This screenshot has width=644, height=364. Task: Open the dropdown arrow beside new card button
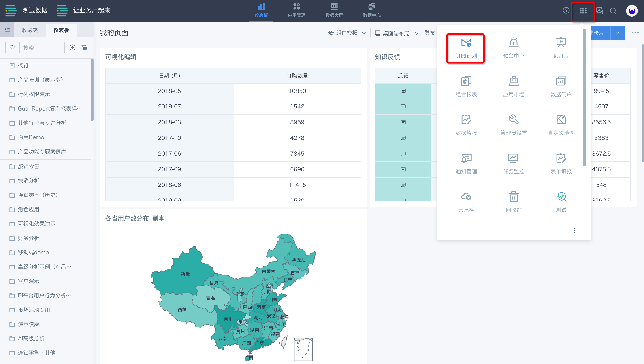618,33
